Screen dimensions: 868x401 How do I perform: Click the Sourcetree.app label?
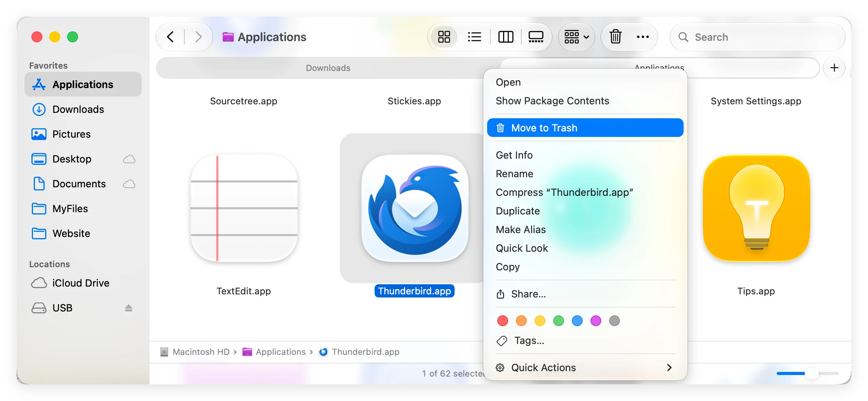point(243,101)
